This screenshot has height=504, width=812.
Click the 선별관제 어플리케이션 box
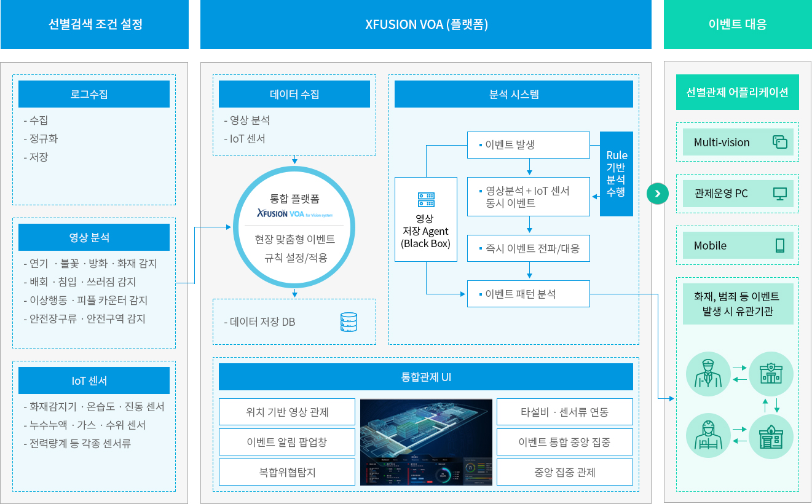pyautogui.click(x=738, y=92)
